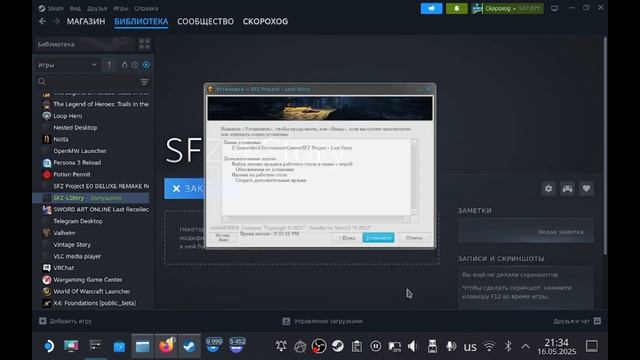The width and height of the screenshot is (640, 360).
Task: Click the installer's vertical scrollbar
Action: click(x=414, y=177)
